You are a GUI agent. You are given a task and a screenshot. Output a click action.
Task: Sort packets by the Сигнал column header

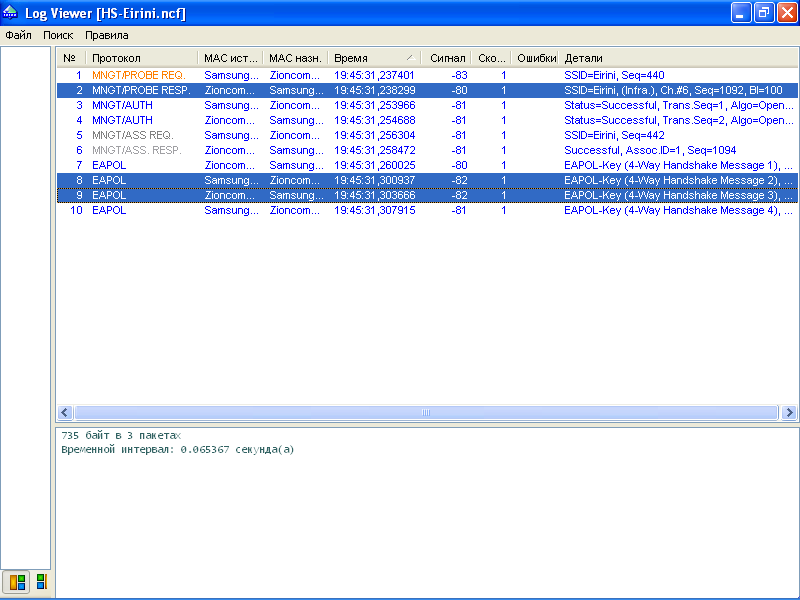(x=447, y=58)
